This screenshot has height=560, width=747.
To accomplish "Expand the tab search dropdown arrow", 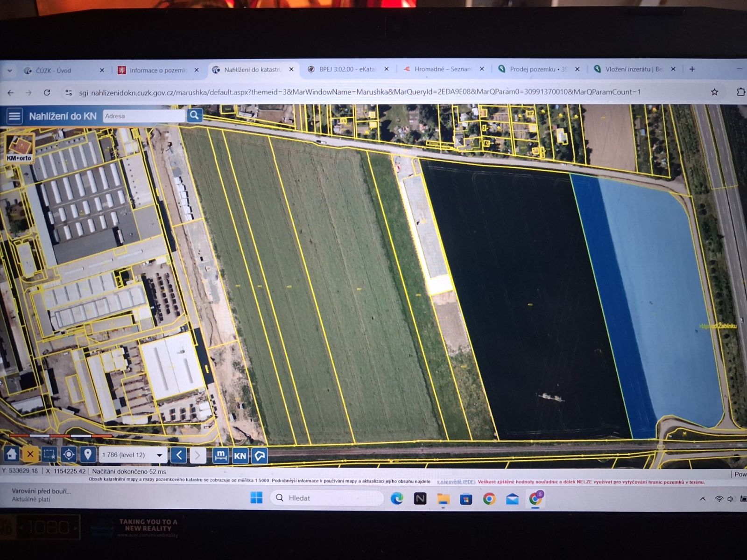I will click(x=10, y=71).
